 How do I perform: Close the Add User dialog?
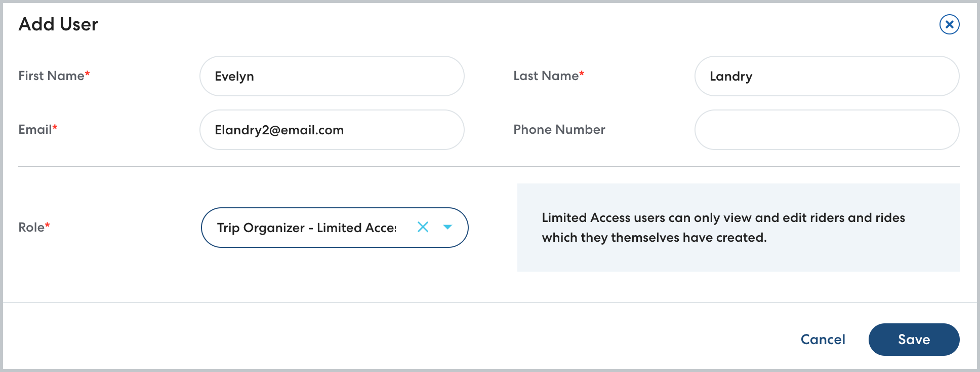click(x=949, y=24)
